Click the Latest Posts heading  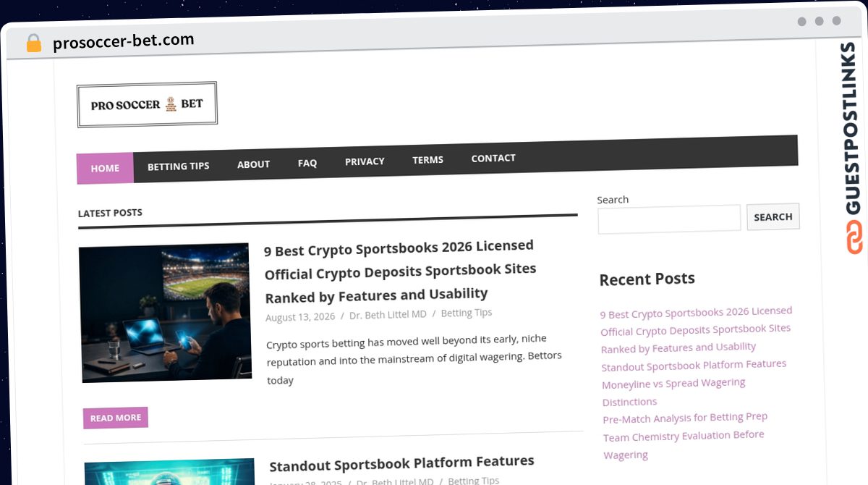110,213
